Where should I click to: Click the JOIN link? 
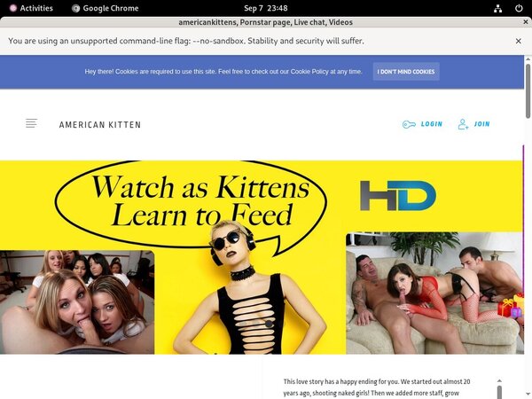pos(481,124)
